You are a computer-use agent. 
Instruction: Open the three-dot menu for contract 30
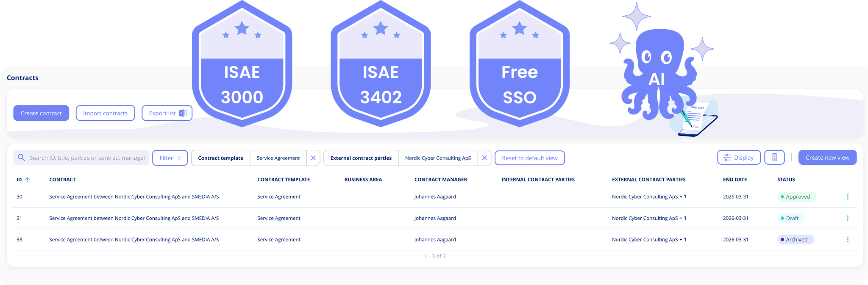click(848, 196)
